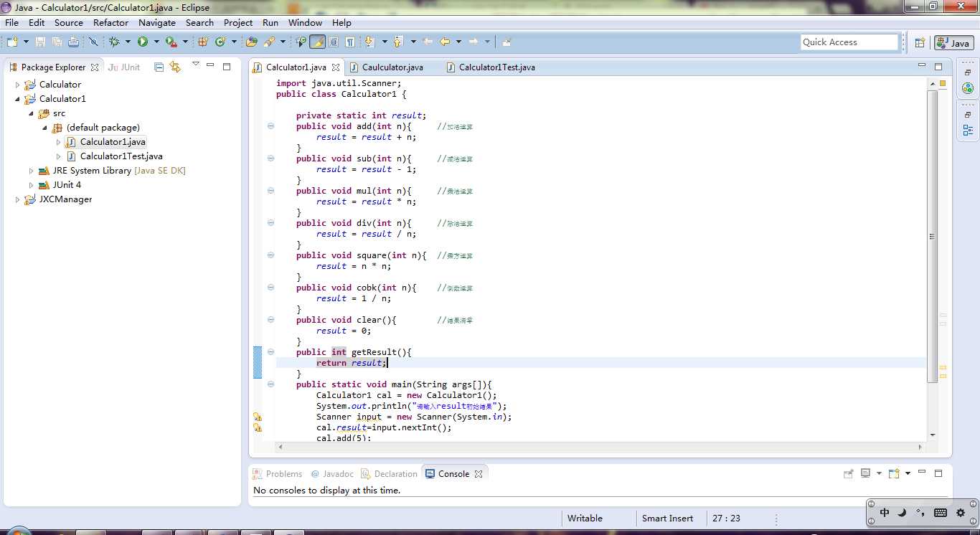Click the Save toolbar icon

coord(40,42)
